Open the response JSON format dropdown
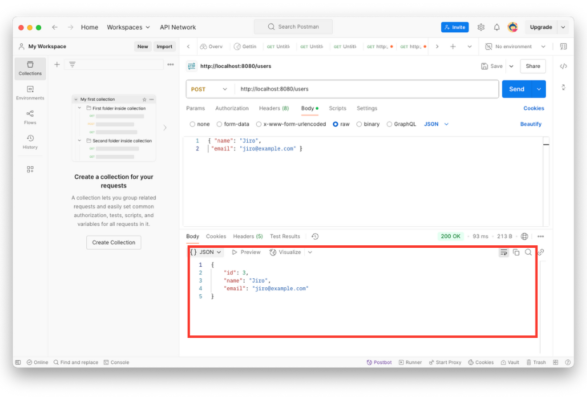587x400 pixels. [x=206, y=252]
